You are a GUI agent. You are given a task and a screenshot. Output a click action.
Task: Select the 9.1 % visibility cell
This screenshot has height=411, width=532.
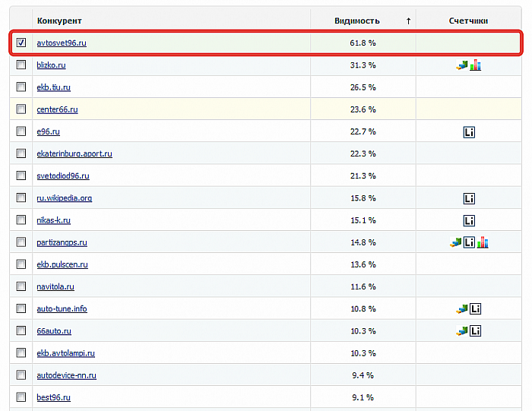(363, 397)
